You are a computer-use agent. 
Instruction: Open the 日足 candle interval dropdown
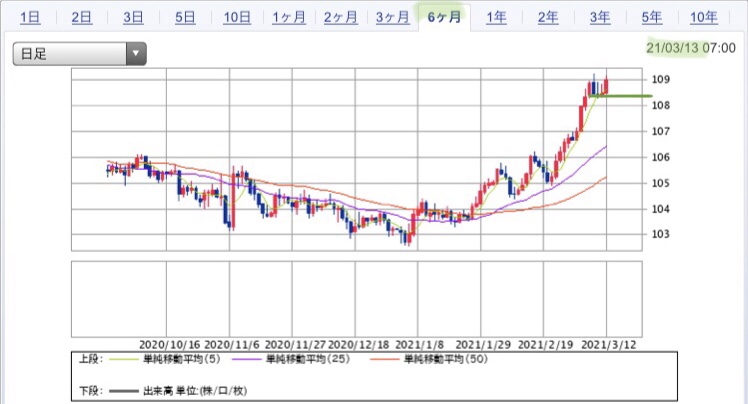pyautogui.click(x=79, y=53)
